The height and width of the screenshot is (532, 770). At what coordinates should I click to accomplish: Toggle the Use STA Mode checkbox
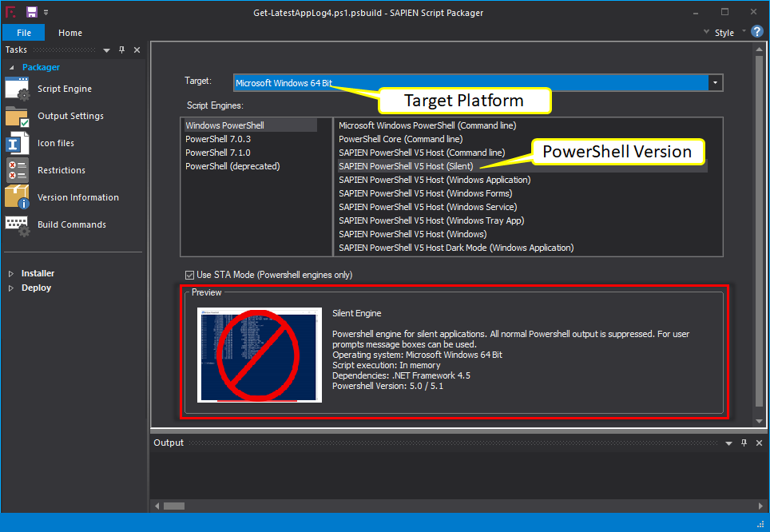point(189,275)
